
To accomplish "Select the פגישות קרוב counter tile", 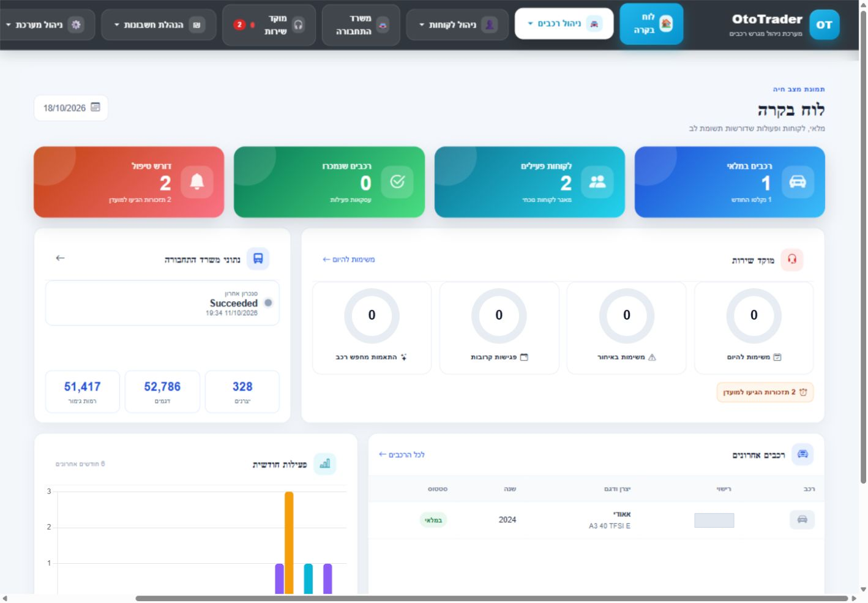I will coord(499,328).
